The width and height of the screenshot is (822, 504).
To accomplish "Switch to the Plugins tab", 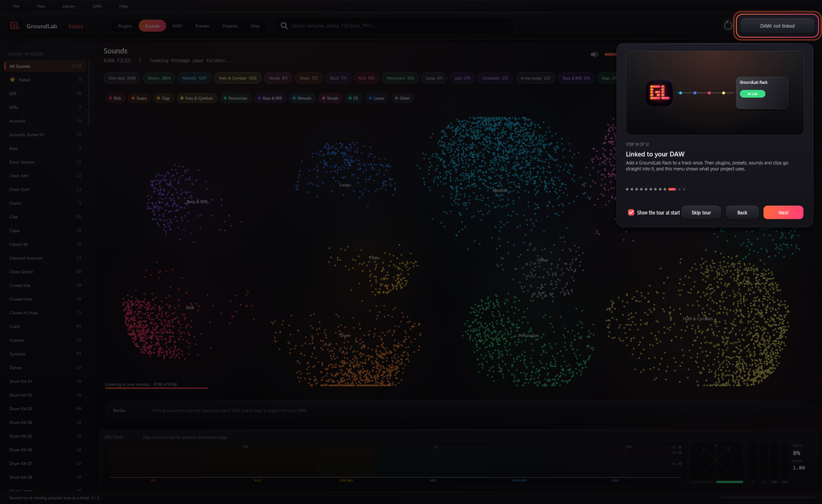I will coord(125,26).
